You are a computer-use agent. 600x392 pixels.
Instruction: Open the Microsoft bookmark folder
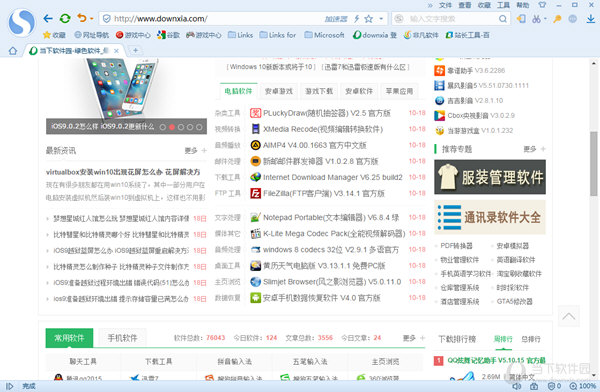click(x=324, y=35)
